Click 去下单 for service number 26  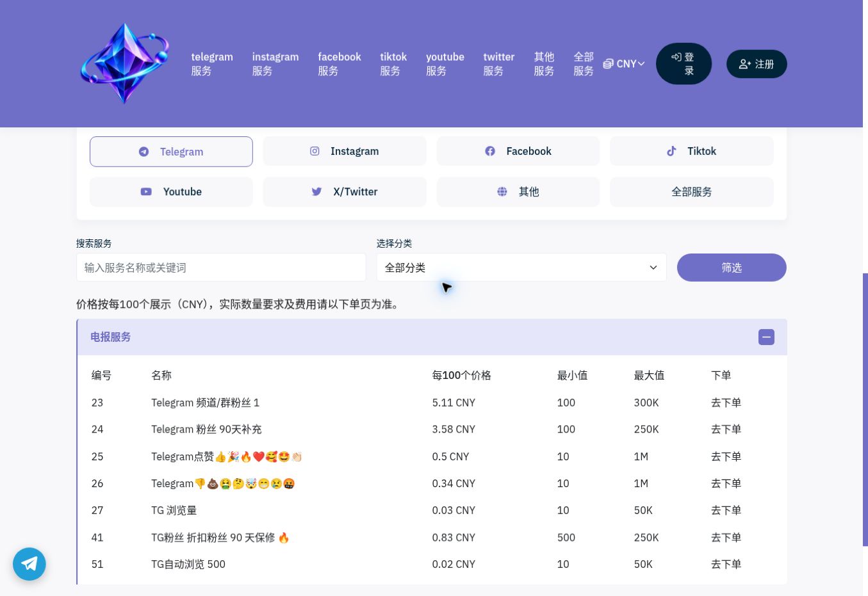tap(726, 483)
